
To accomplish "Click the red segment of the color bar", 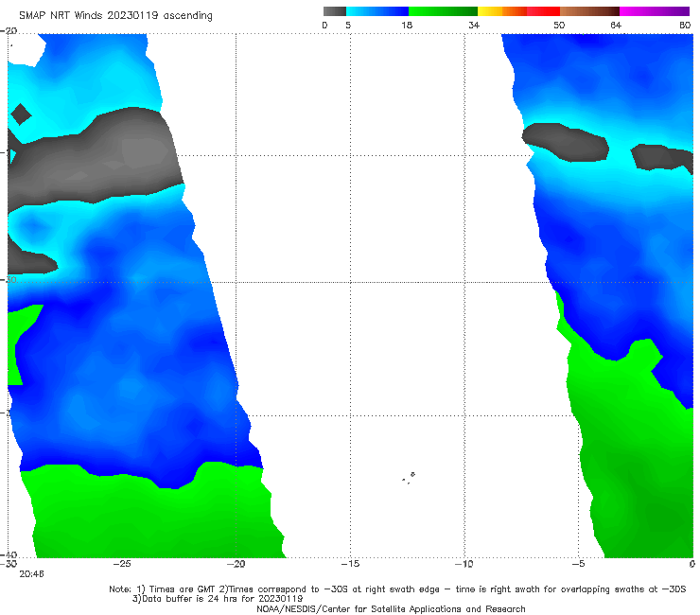I will coord(543,11).
